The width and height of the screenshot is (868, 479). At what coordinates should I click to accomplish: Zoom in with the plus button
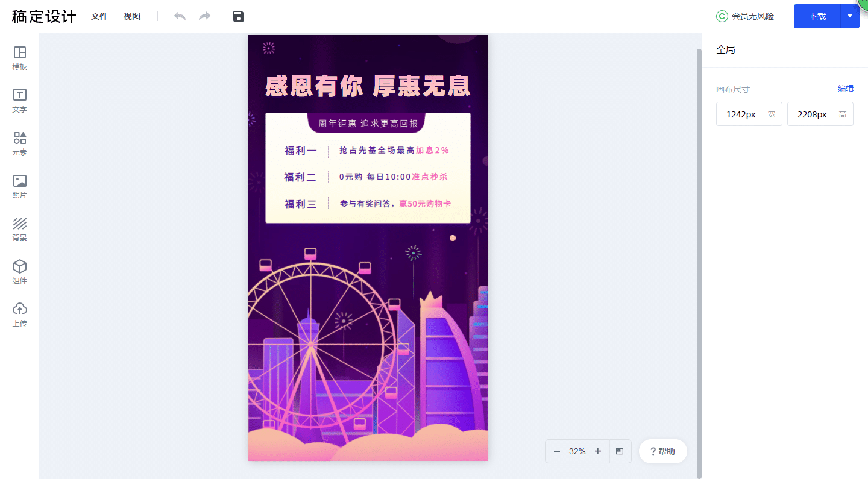(x=598, y=451)
